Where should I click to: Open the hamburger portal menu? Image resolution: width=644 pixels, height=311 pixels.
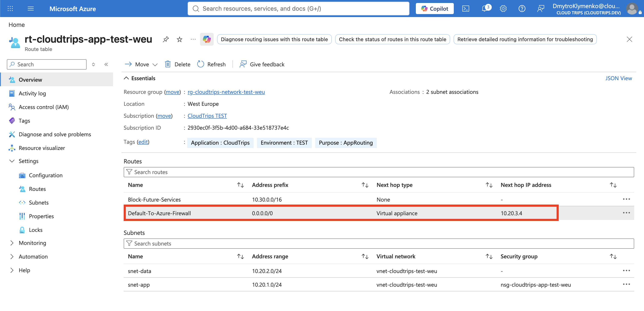coord(31,9)
